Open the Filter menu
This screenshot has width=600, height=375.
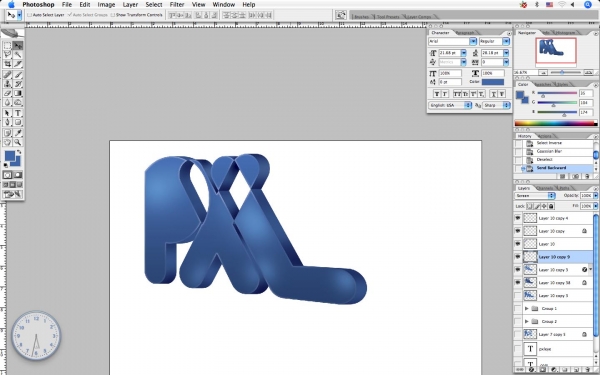pyautogui.click(x=177, y=5)
